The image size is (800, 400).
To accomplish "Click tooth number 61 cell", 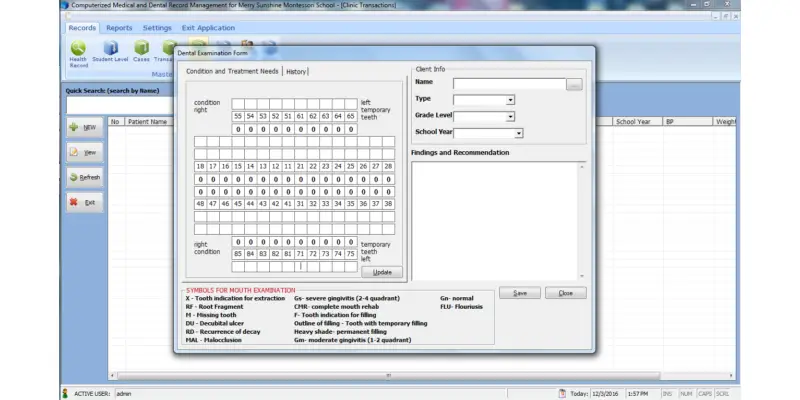I will [x=301, y=116].
